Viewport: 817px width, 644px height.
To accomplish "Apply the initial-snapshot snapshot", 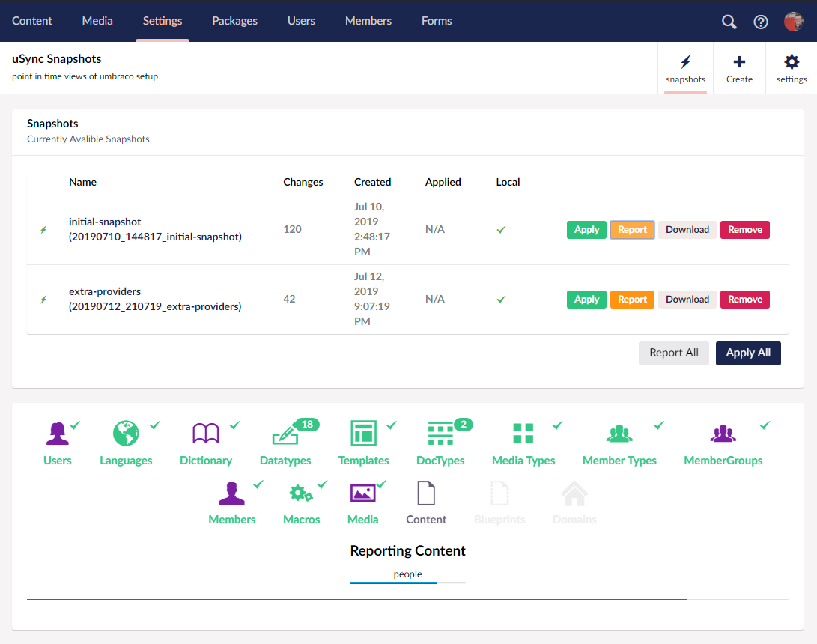I will [586, 230].
